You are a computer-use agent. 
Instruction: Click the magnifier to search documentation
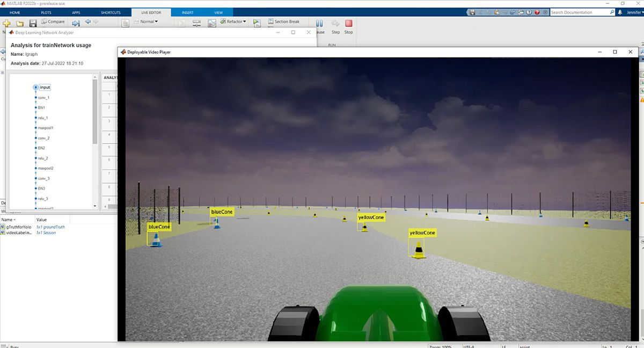(612, 11)
